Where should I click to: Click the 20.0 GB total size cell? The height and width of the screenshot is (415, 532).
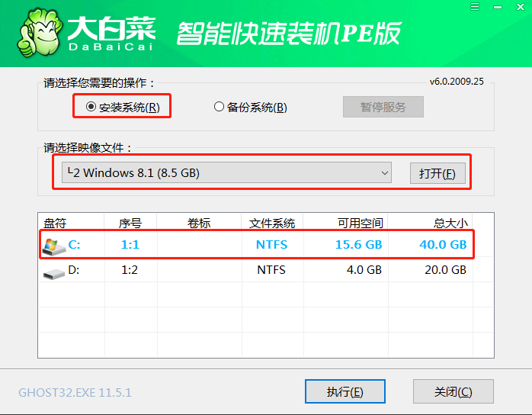(445, 269)
